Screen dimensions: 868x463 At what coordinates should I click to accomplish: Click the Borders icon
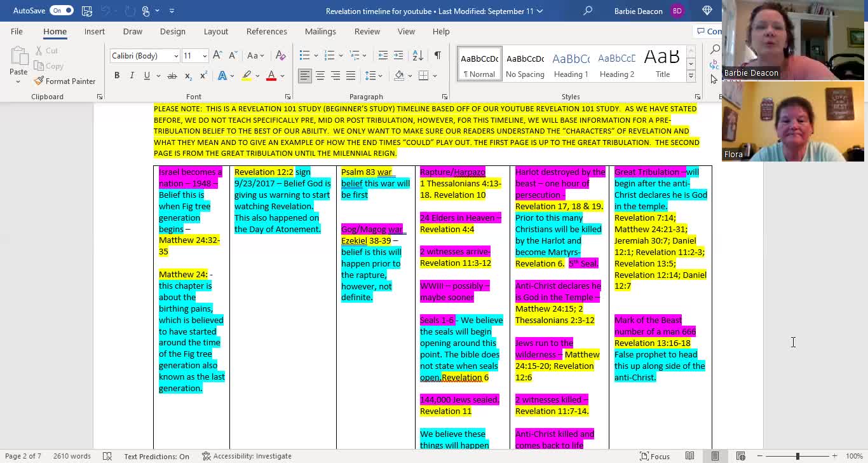coord(424,76)
